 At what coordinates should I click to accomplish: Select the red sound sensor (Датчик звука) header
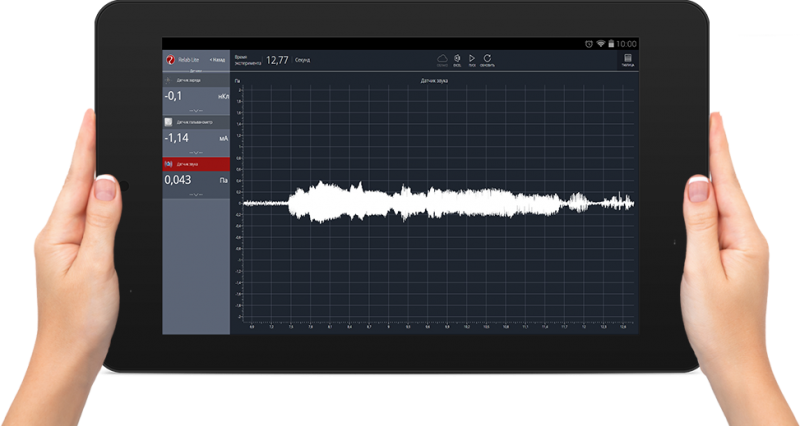196,163
